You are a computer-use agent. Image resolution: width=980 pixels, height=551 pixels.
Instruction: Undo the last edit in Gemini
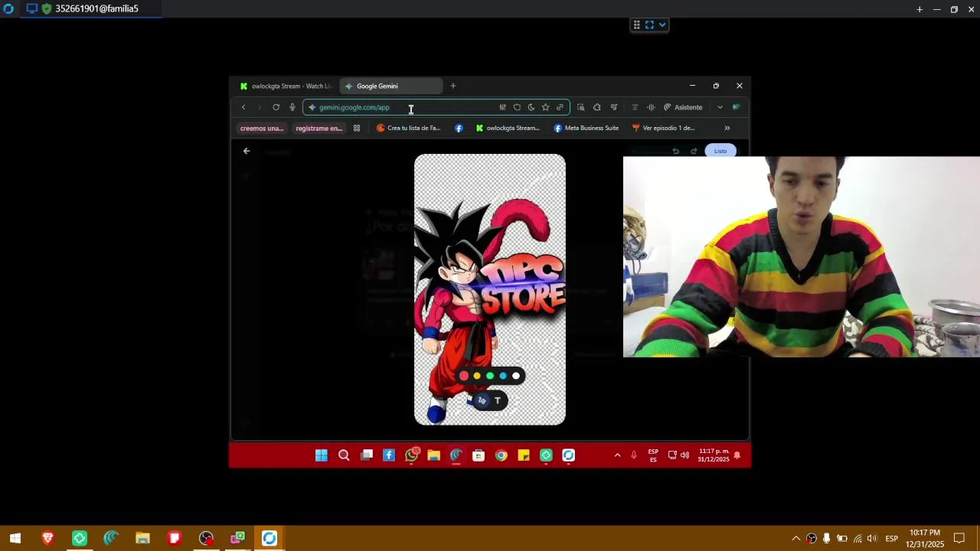pos(676,152)
